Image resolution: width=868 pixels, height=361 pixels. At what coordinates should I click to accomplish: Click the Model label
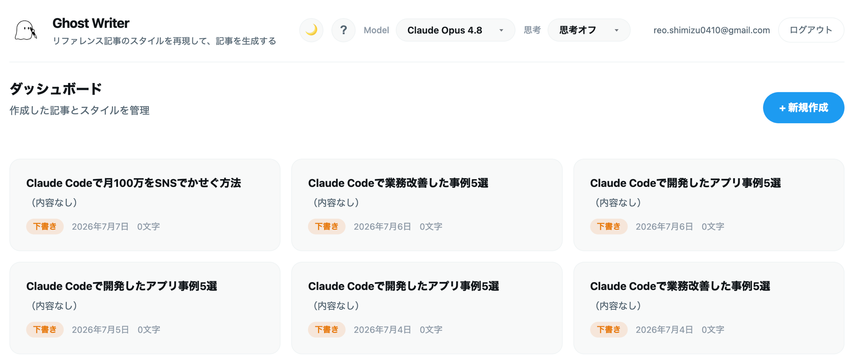point(376,30)
